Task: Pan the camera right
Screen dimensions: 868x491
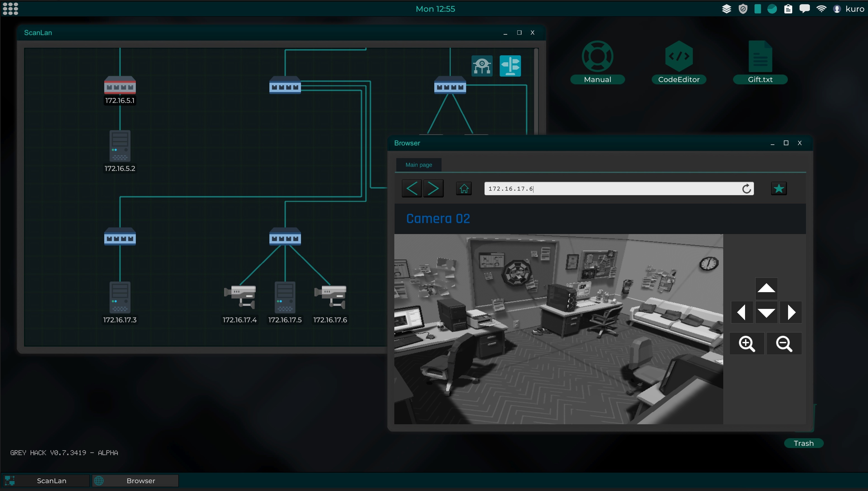Action: [791, 313]
